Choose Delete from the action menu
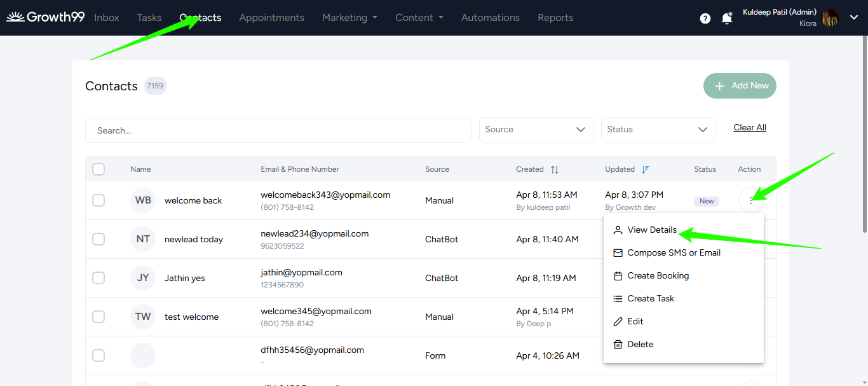Screen dimensions: 868x386 tap(640, 345)
